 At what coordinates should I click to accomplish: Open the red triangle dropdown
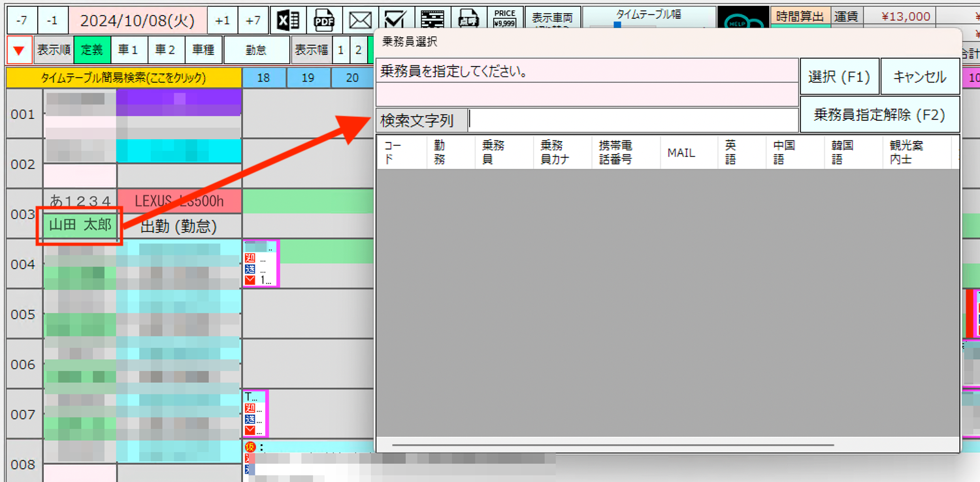click(19, 49)
